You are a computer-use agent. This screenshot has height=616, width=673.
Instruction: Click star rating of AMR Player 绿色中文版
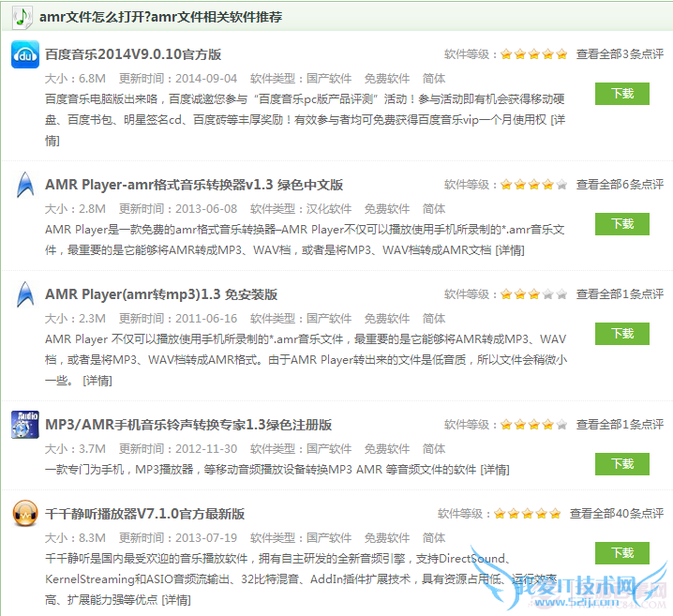pyautogui.click(x=534, y=185)
